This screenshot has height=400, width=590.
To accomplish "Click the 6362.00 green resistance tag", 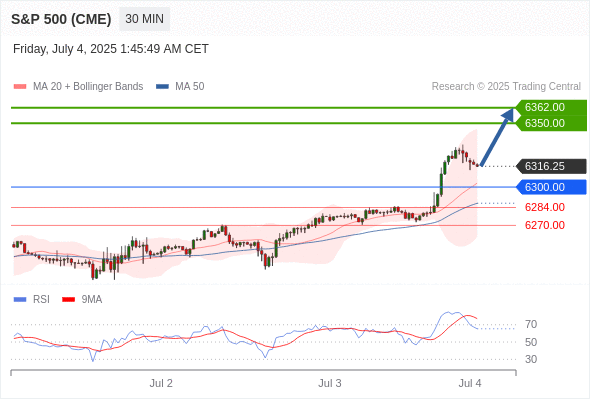I will [x=551, y=107].
